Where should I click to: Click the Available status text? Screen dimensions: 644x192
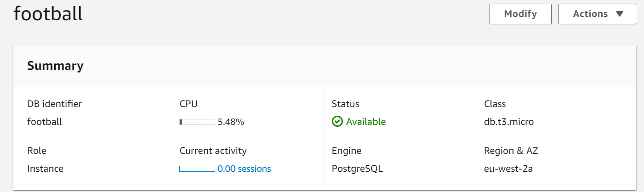click(x=366, y=122)
